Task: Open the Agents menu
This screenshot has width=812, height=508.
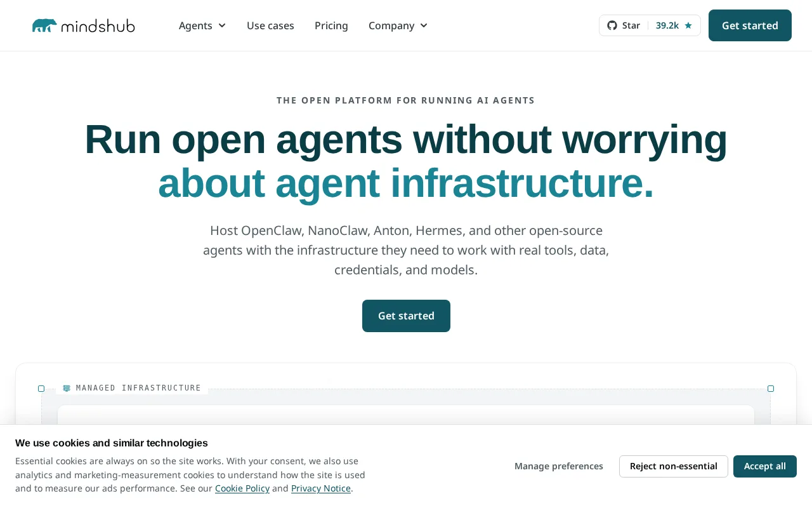Action: click(202, 25)
